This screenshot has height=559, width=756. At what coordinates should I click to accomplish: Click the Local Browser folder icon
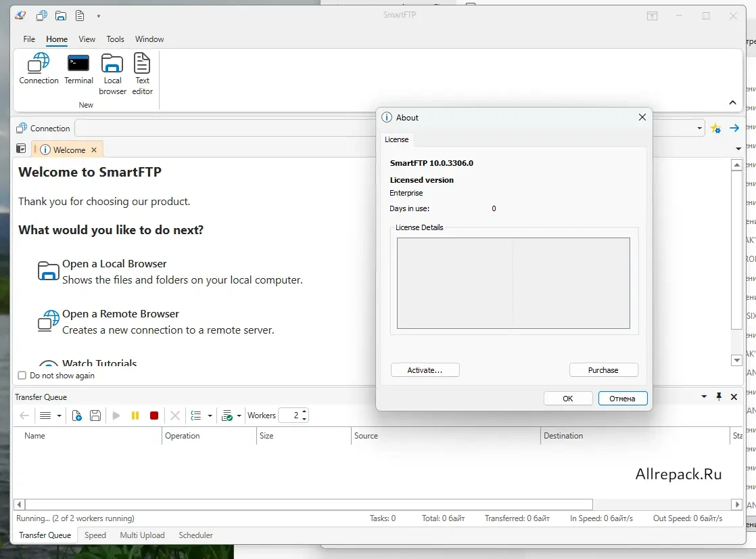point(48,270)
